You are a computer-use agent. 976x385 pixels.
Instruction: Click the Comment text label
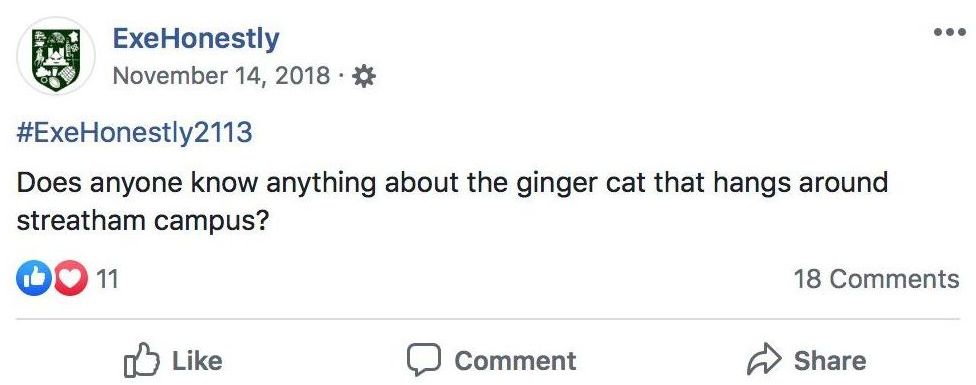click(x=515, y=361)
